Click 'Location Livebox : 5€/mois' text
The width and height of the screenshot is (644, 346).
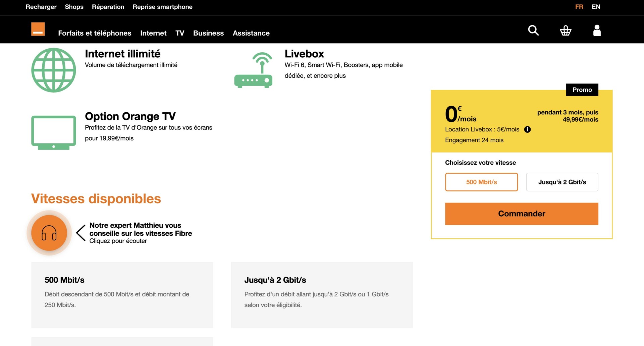482,129
